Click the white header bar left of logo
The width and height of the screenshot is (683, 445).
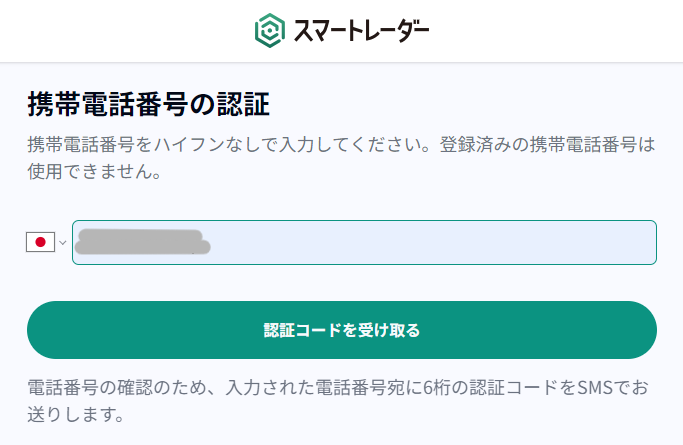pyautogui.click(x=120, y=31)
